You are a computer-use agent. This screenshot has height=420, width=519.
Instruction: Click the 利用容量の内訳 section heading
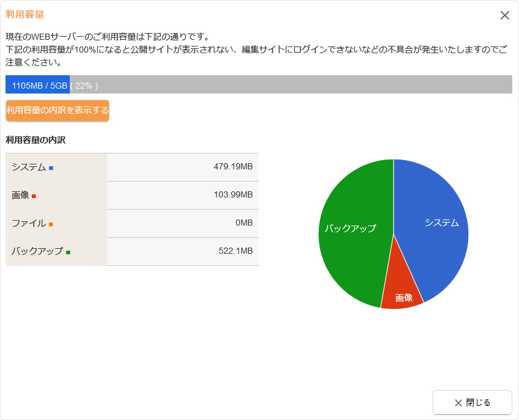tap(35, 140)
